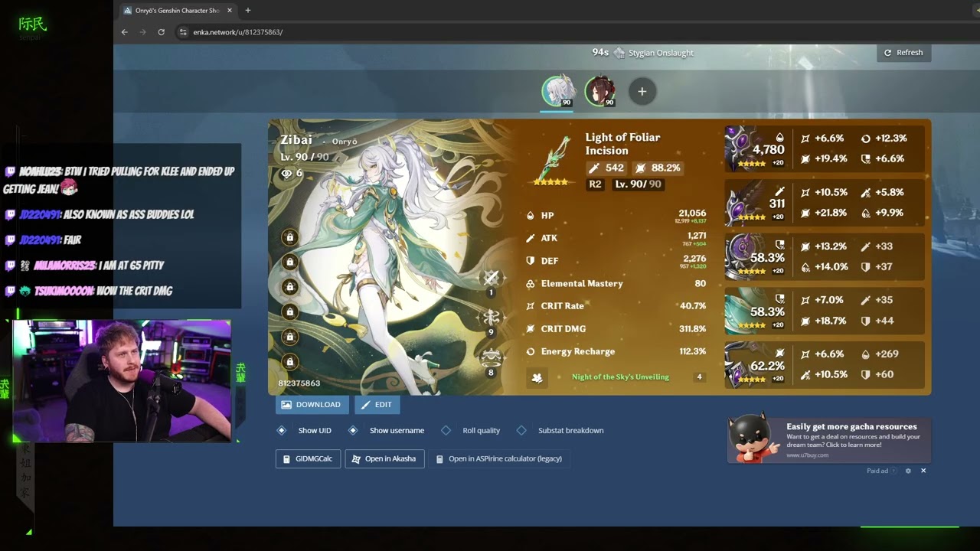Open build in GIDMGCalc
Viewport: 980px width, 551px height.
308,458
